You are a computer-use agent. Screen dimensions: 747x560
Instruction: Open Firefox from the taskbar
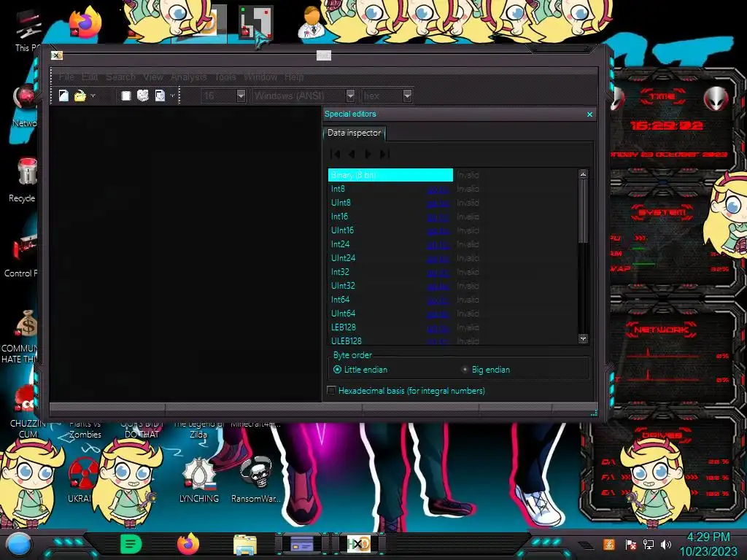pos(187,544)
